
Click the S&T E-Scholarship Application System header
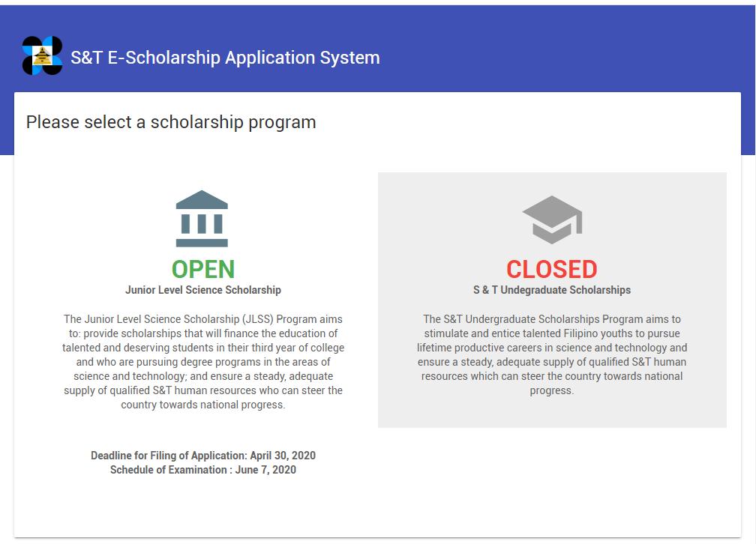225,57
